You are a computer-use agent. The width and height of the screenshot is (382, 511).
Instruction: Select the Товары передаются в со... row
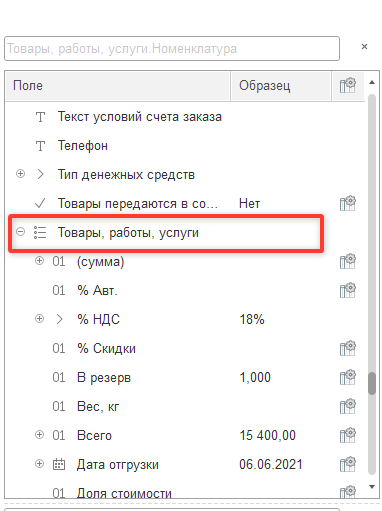[x=185, y=204]
